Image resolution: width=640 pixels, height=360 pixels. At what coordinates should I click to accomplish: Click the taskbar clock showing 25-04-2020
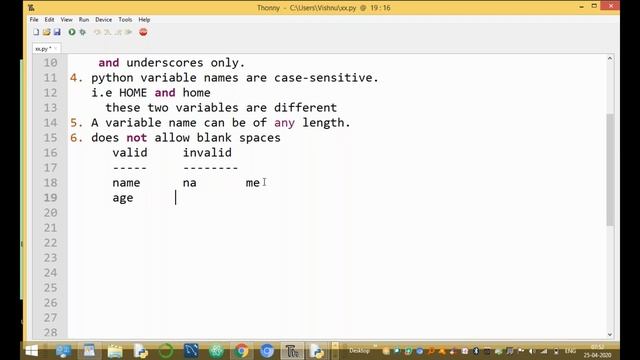pyautogui.click(x=597, y=351)
